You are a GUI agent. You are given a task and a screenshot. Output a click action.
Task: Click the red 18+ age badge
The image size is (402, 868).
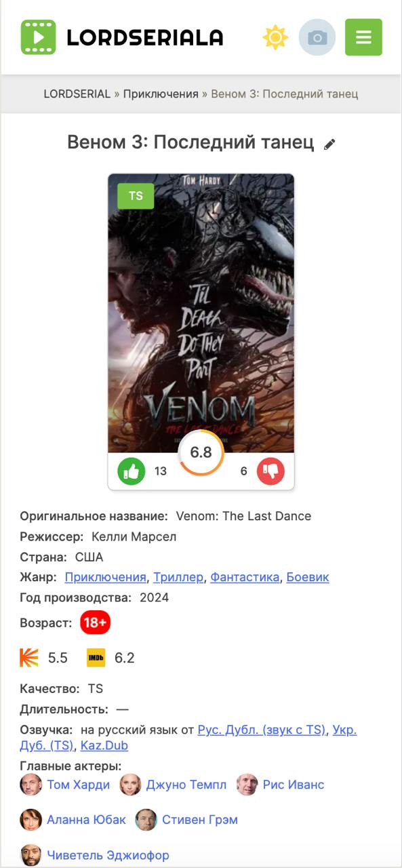95,623
